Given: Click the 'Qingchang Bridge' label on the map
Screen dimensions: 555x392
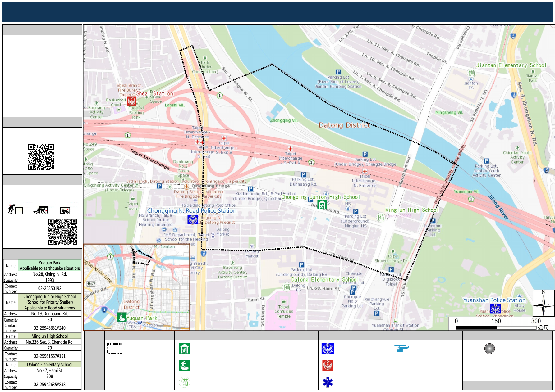Looking at the screenshot, I should (x=210, y=186).
